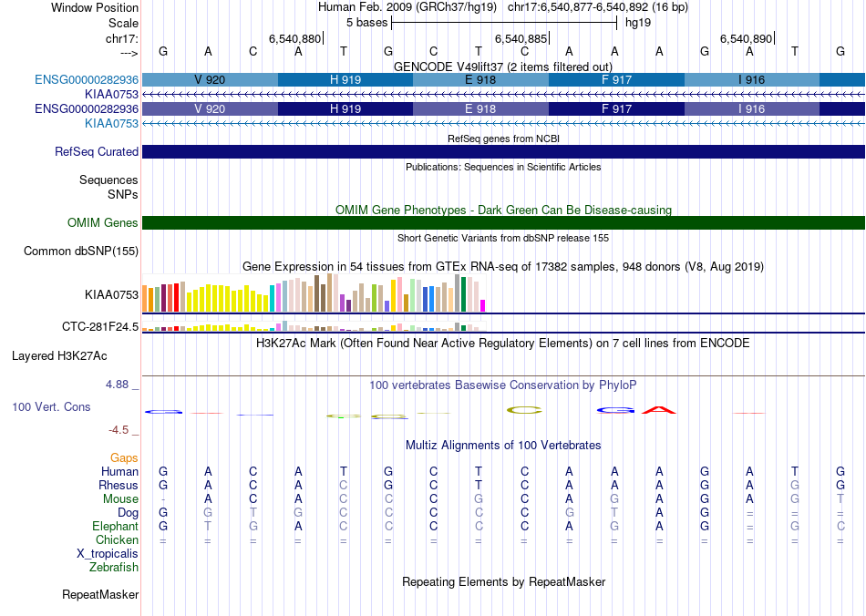
Task: Click the dark green OMIM gene bar
Action: pos(503,223)
